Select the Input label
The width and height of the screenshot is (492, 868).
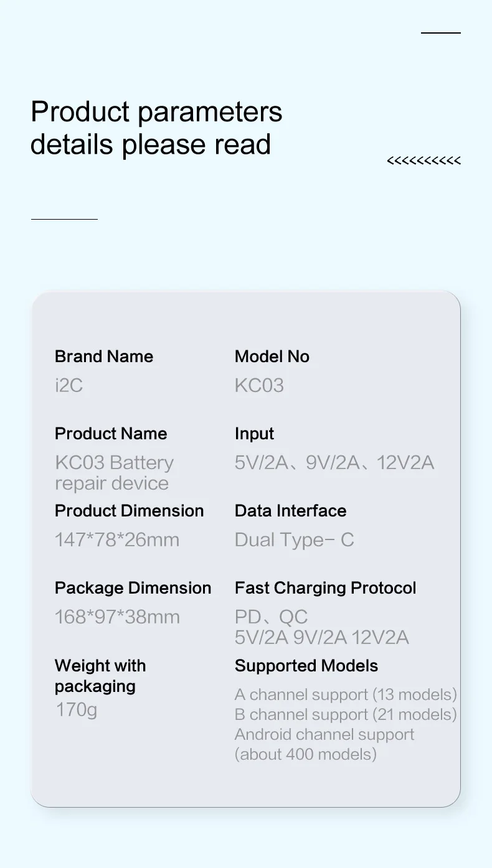coord(254,434)
